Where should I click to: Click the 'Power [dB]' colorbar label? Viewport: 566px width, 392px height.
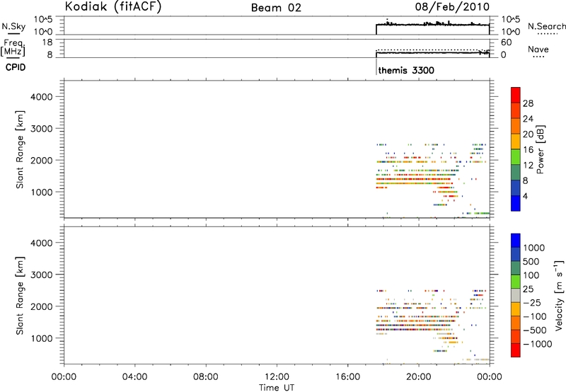(x=540, y=149)
